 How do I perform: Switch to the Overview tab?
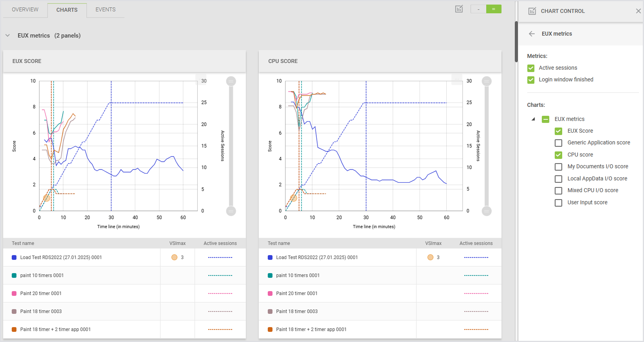(x=25, y=9)
